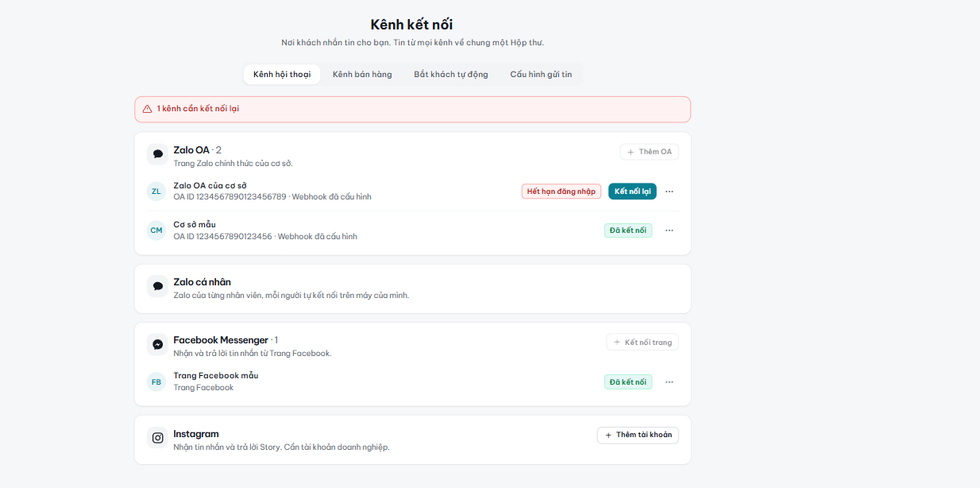Click the Zalo cá nhân heading
The height and width of the screenshot is (488, 980).
click(203, 282)
